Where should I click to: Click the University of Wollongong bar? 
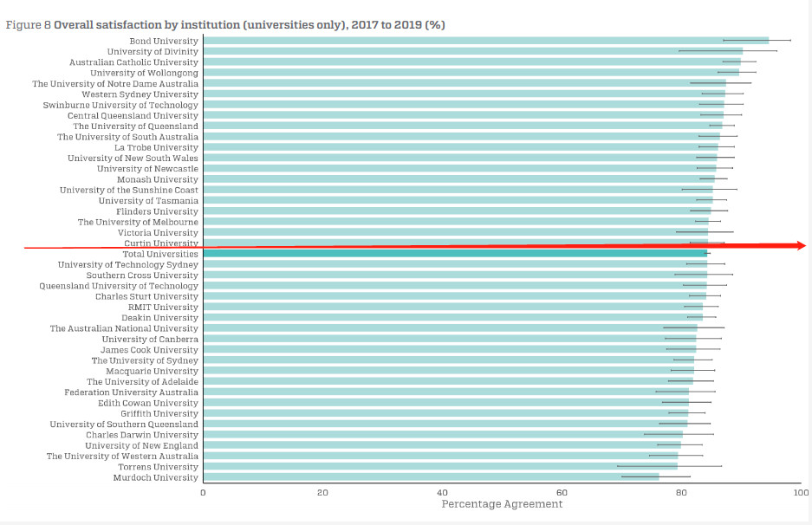471,73
